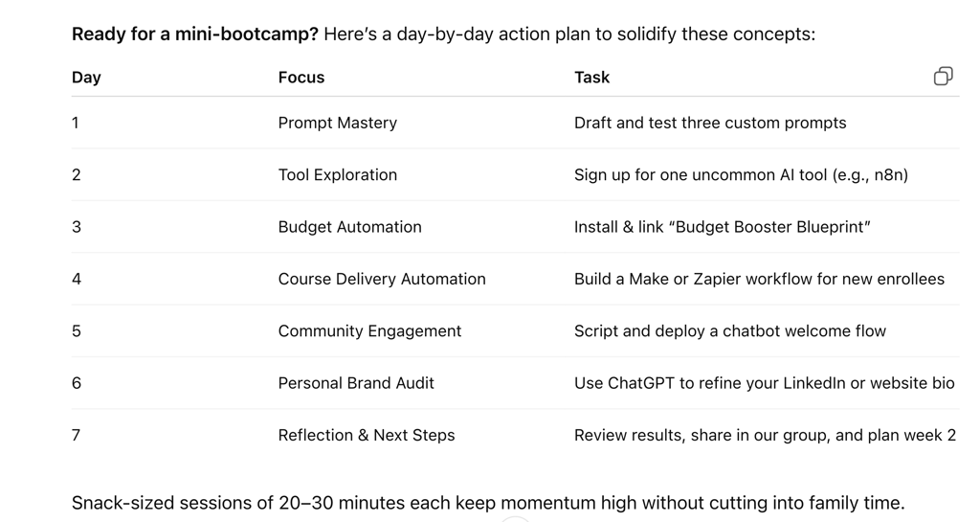Select the Personal Brand Audit cell

pyautogui.click(x=356, y=383)
